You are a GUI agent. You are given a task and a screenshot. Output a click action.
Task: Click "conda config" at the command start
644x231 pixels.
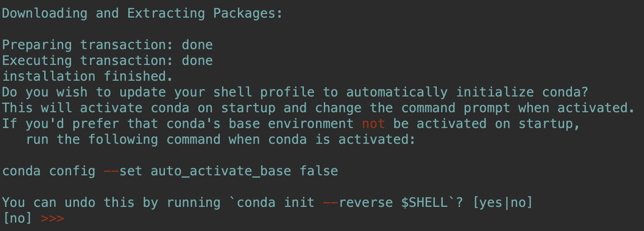(x=49, y=171)
